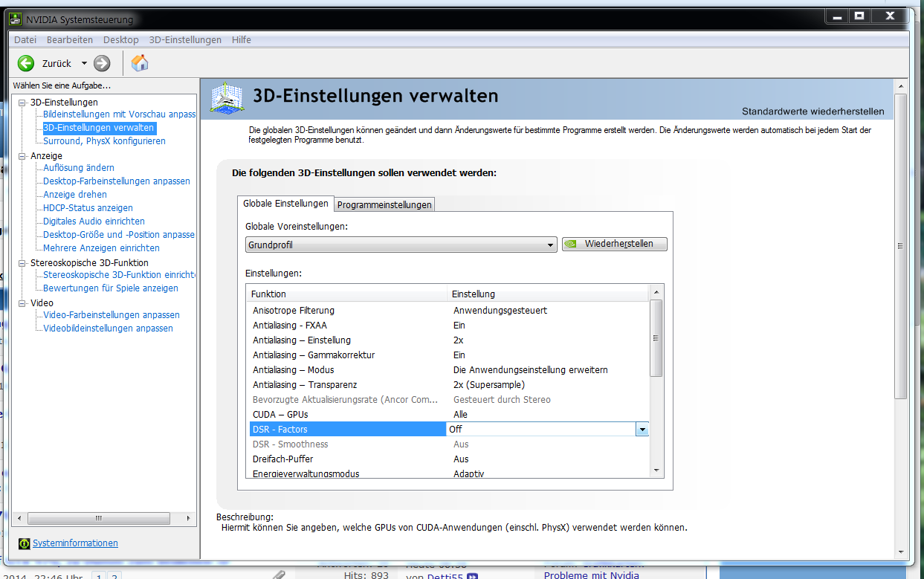Collapse the 3D-Einstellungen tree node
The width and height of the screenshot is (924, 579).
tap(22, 103)
